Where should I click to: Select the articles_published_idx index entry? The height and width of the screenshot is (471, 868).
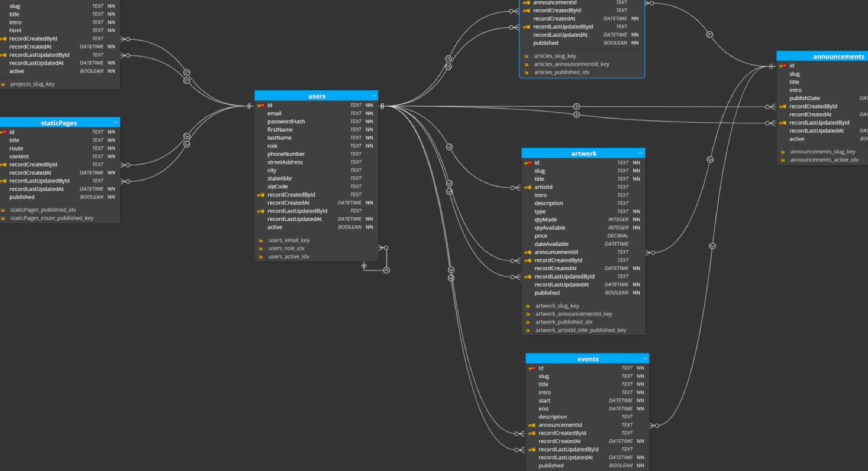[x=562, y=72]
